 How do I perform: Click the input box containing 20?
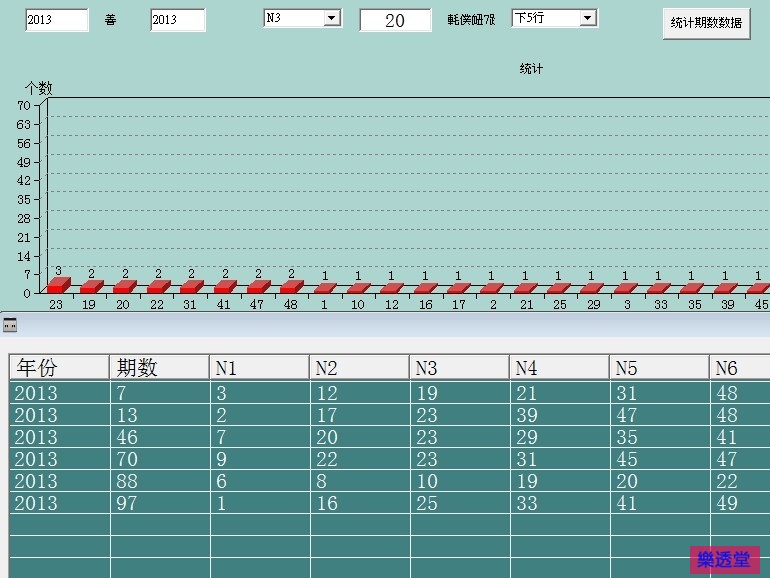click(x=395, y=20)
